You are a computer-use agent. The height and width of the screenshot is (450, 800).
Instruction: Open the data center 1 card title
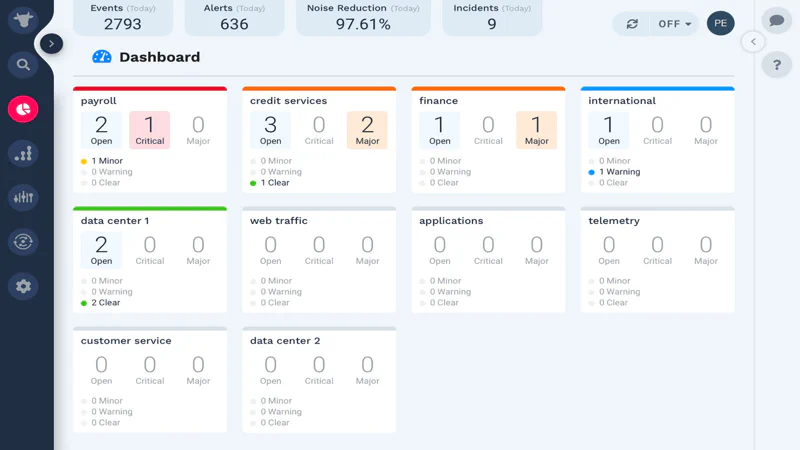(115, 221)
